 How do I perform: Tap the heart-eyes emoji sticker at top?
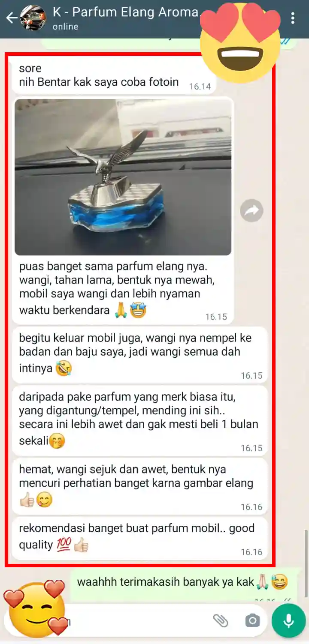coord(240,42)
